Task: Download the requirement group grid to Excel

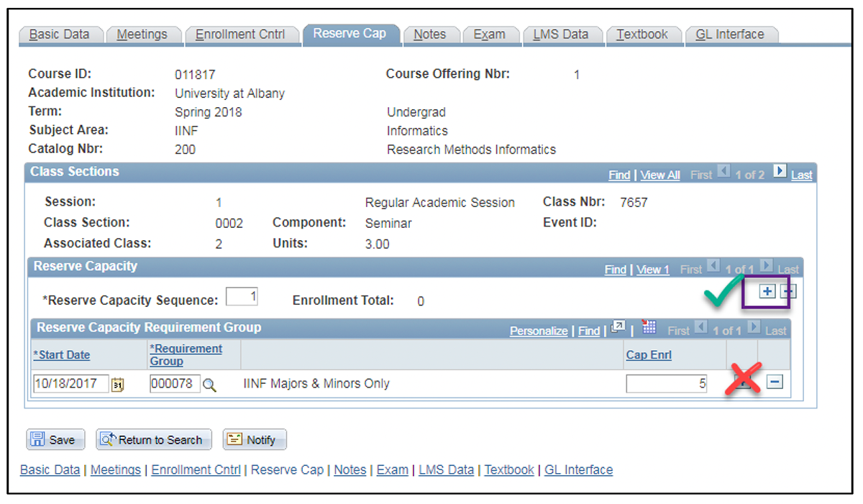Action: click(648, 327)
